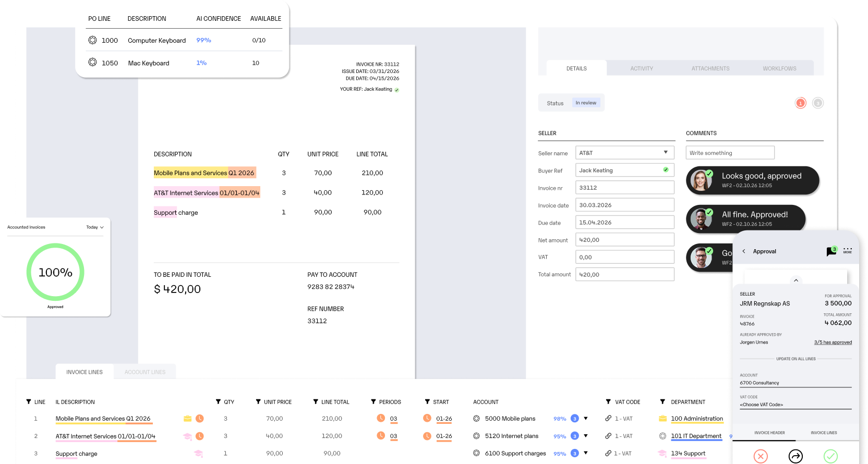Click the Write something comment field
Image resolution: width=868 pixels, height=464 pixels.
[x=730, y=153]
